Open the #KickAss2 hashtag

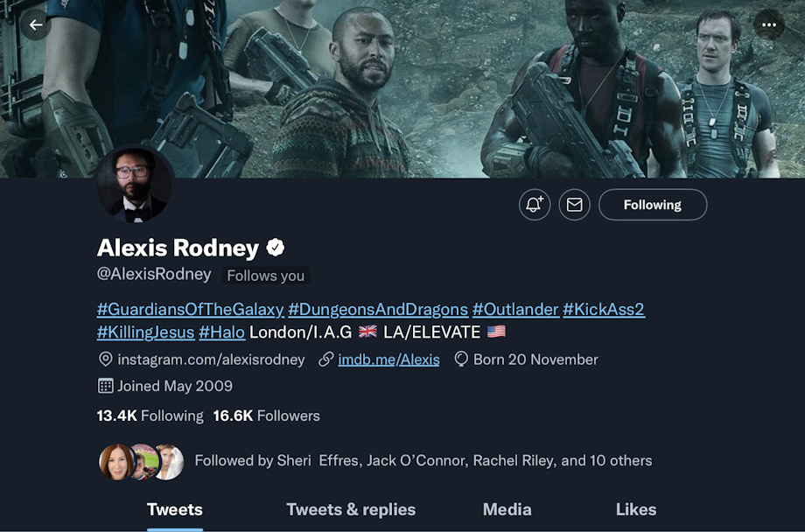604,309
